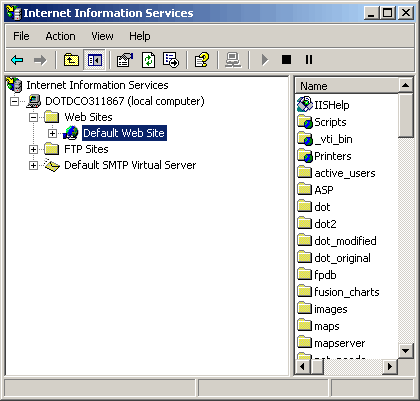Click the Default Web Site globe icon
Image resolution: width=420 pixels, height=401 pixels.
(x=71, y=133)
